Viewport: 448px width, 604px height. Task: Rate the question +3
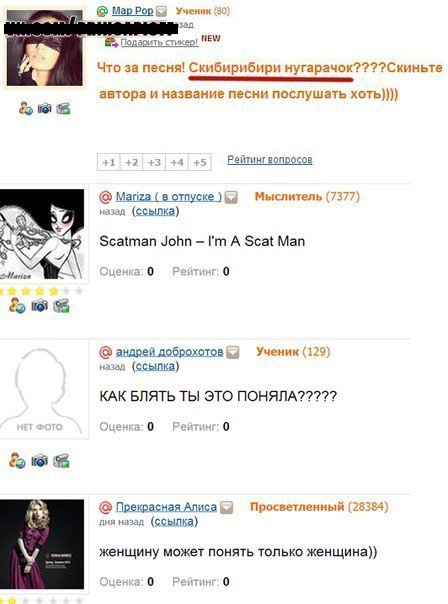[x=154, y=162]
